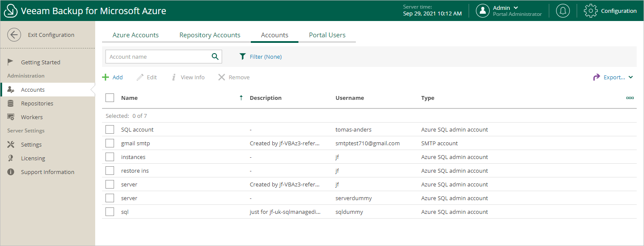Sort by the Type column header

(427, 98)
